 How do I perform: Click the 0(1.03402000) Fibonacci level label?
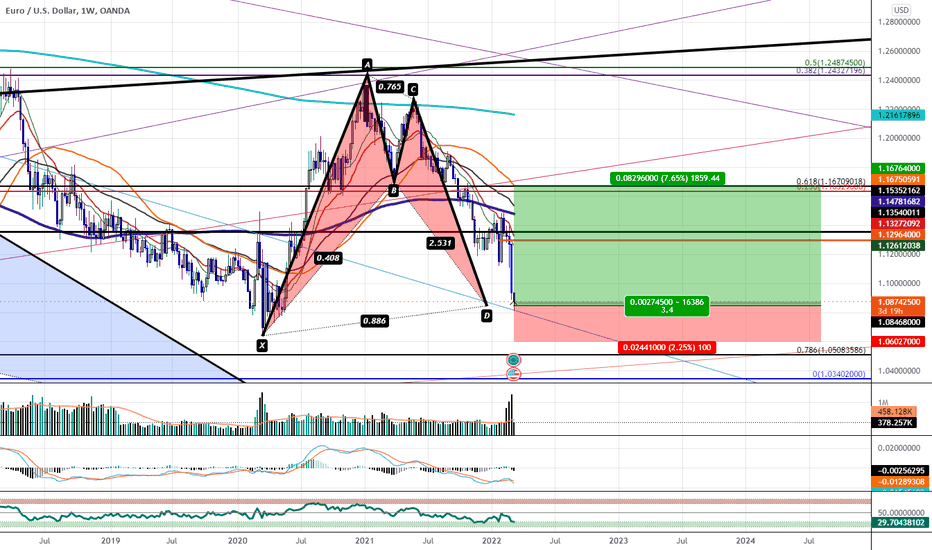tap(839, 374)
